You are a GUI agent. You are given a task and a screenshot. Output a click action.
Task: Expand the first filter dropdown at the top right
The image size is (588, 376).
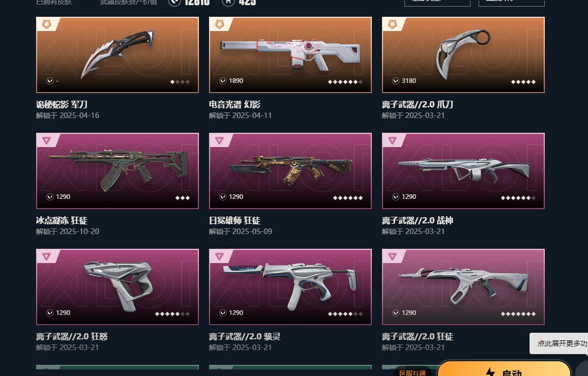click(437, 3)
